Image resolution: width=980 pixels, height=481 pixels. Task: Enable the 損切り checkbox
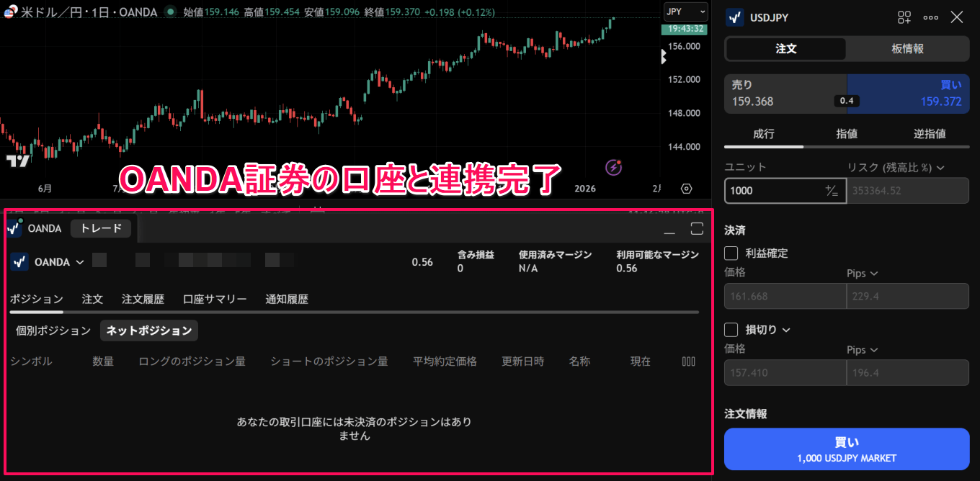pyautogui.click(x=731, y=329)
